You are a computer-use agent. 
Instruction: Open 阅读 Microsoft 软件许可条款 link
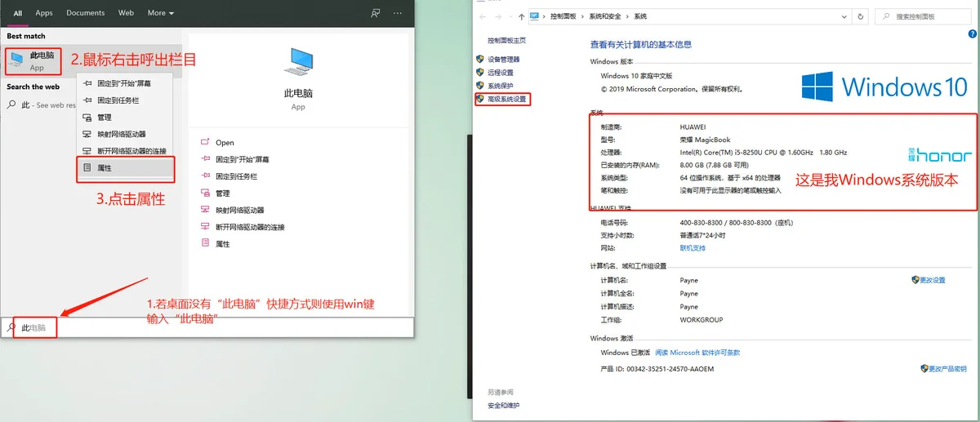[697, 353]
